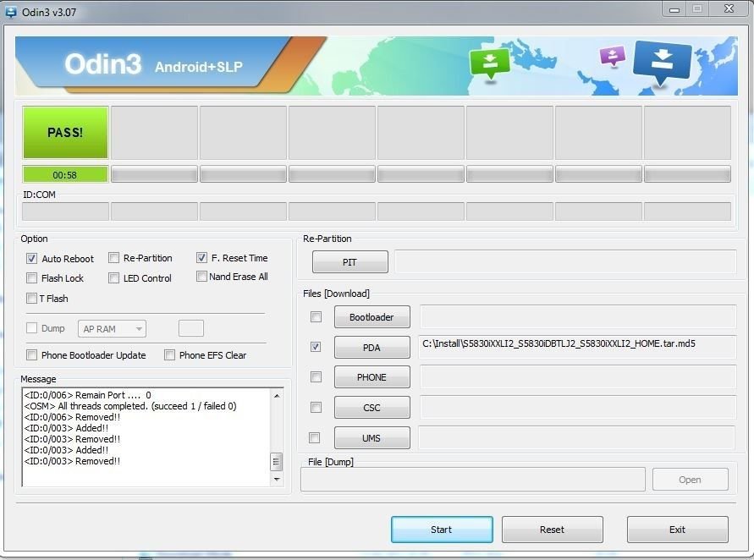Click the Bootloader file button
The width and height of the screenshot is (754, 560).
pos(372,316)
